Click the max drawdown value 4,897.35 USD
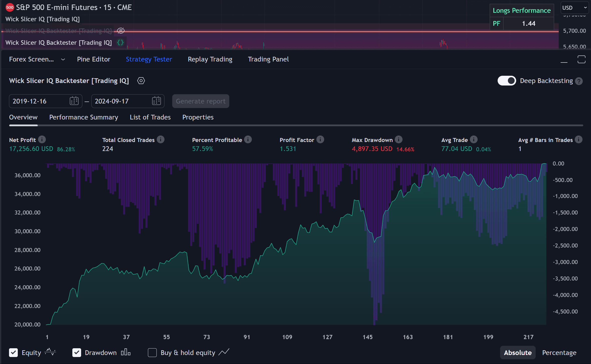Image resolution: width=591 pixels, height=364 pixels. click(x=372, y=149)
